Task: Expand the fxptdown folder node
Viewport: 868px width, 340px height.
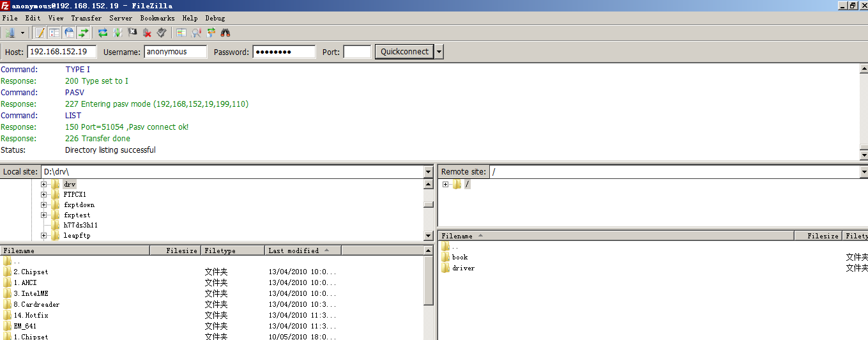Action: click(x=44, y=205)
